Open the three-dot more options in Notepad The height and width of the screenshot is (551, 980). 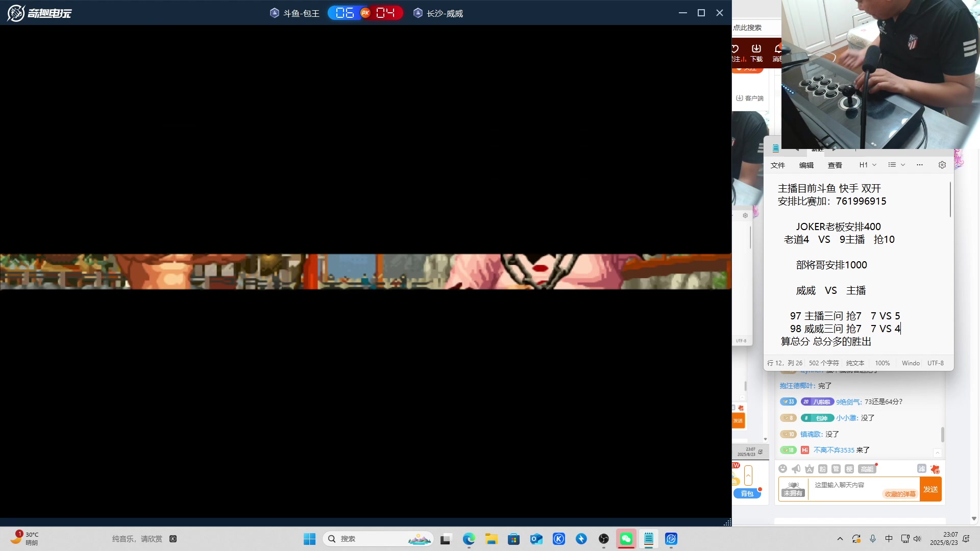click(x=920, y=165)
